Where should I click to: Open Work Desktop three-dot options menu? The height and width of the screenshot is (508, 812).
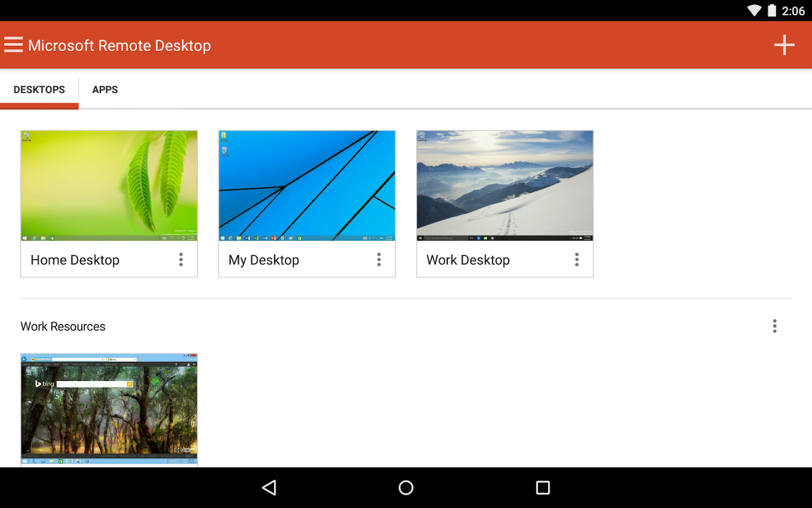tap(577, 260)
